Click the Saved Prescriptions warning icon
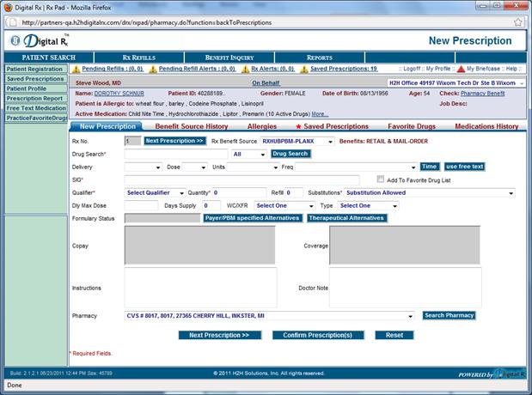The image size is (532, 395). [x=304, y=69]
